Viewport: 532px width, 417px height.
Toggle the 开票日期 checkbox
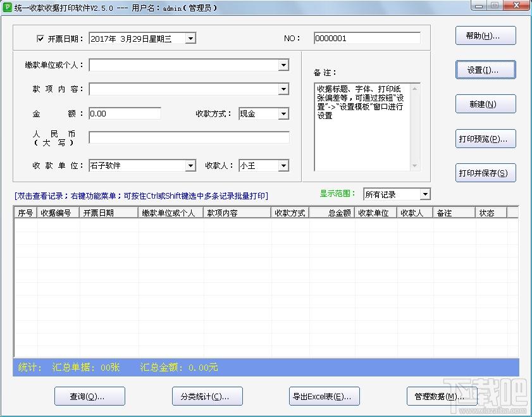(x=40, y=39)
